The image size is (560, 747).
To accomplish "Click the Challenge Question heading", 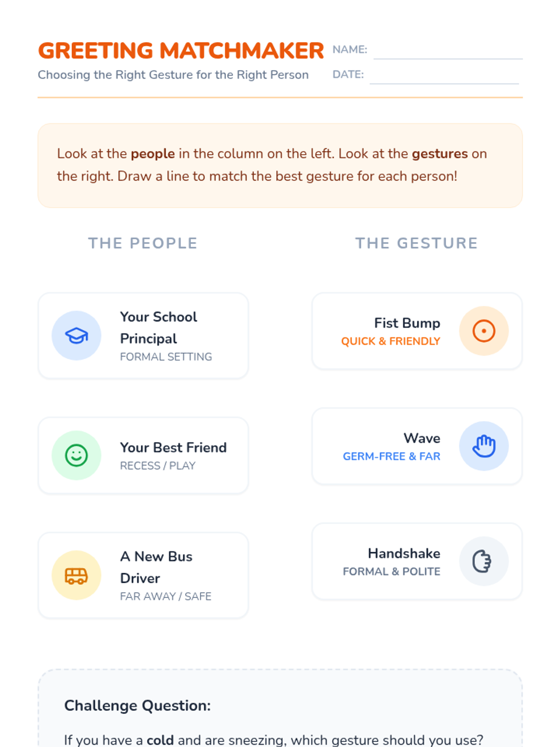I will [x=137, y=705].
